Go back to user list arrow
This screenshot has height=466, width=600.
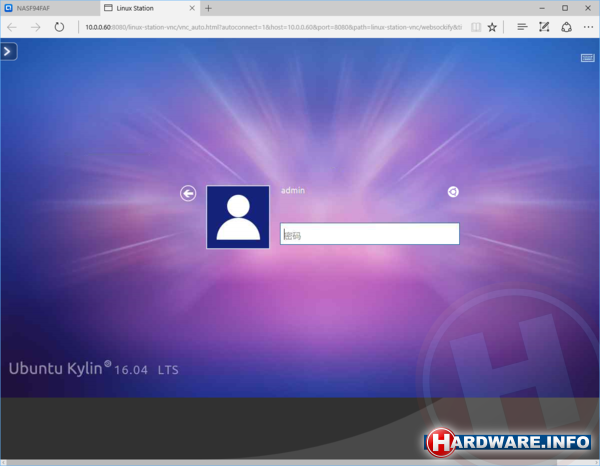(x=188, y=193)
